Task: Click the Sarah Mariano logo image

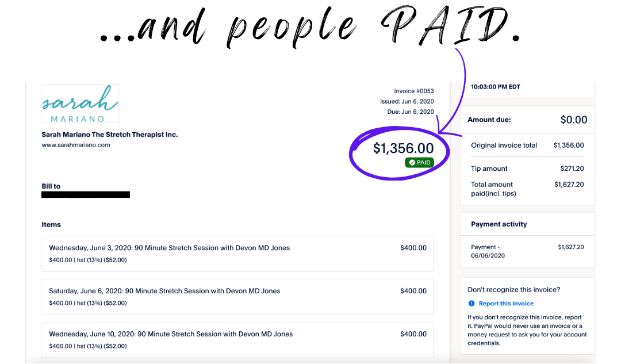Action: pyautogui.click(x=80, y=104)
